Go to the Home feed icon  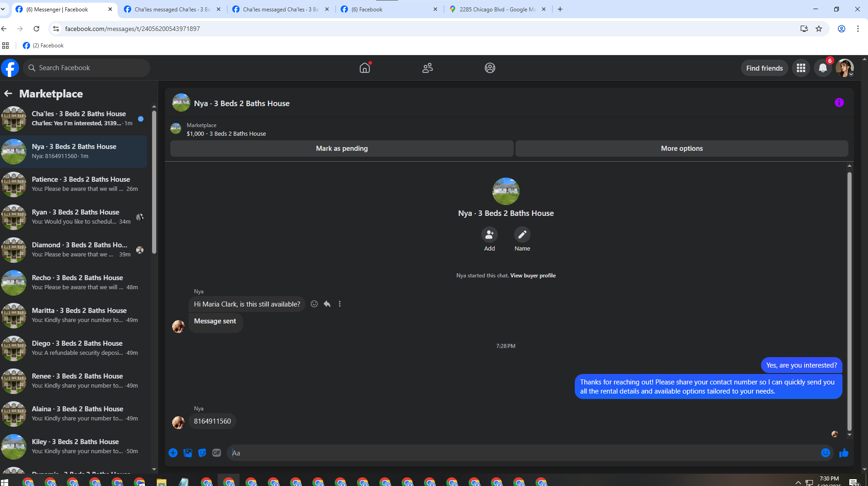(x=365, y=68)
